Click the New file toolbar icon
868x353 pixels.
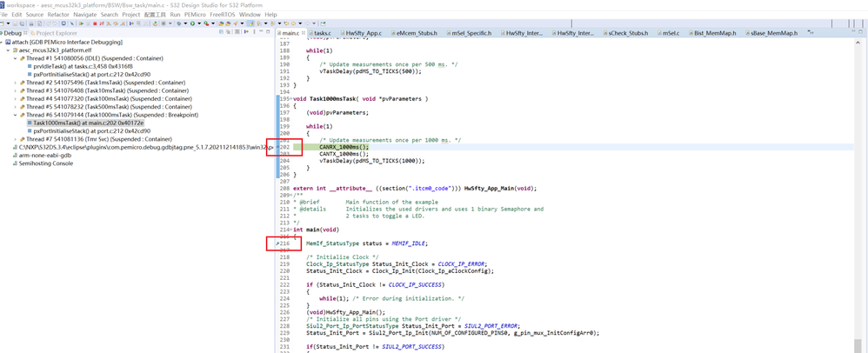point(3,23)
